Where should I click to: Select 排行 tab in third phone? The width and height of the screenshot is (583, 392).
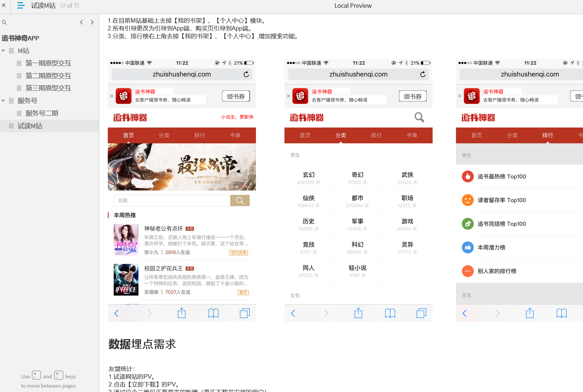pos(548,135)
